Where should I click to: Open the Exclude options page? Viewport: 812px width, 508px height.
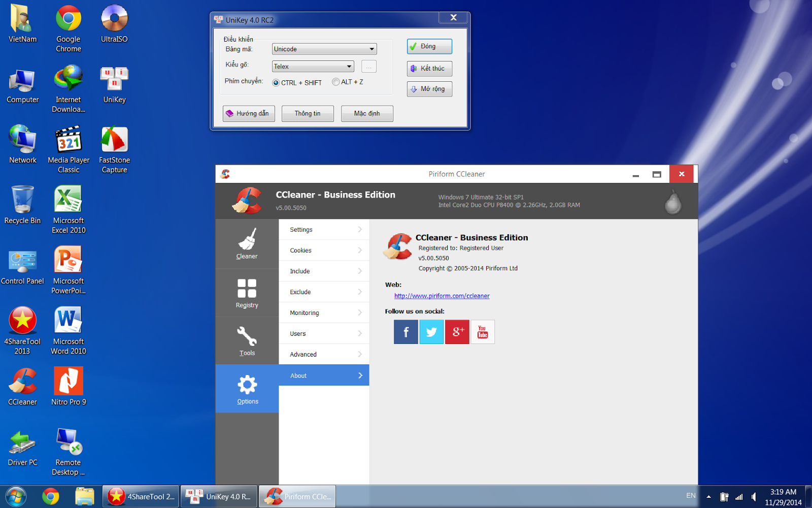pos(324,292)
